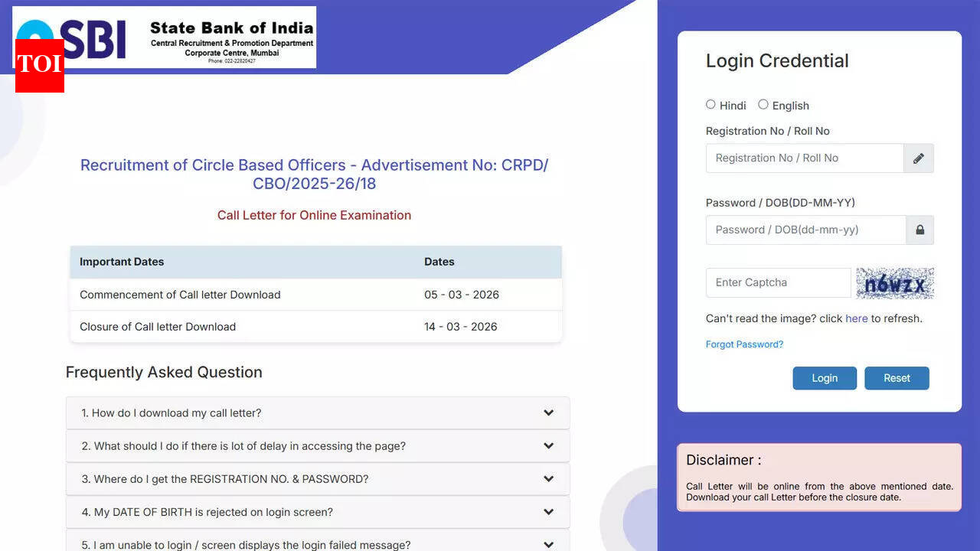Focus the Password / DOB input field
Viewport: 980px width, 551px height.
[x=805, y=230]
